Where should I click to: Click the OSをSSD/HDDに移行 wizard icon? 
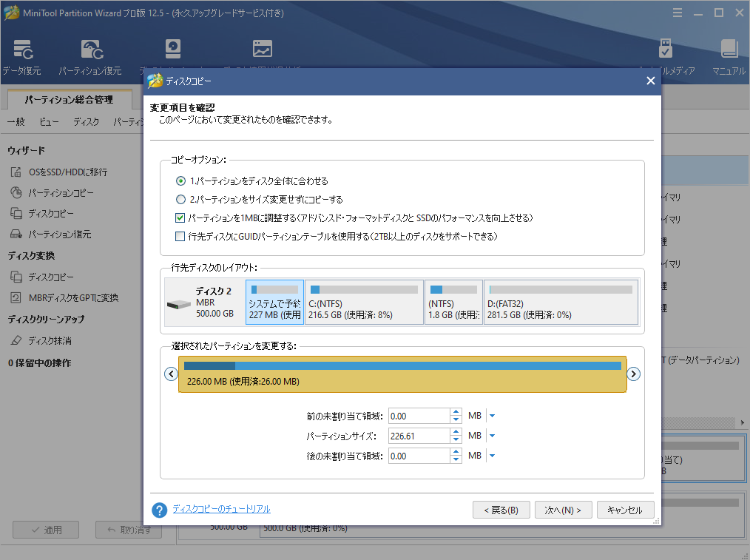click(x=16, y=172)
